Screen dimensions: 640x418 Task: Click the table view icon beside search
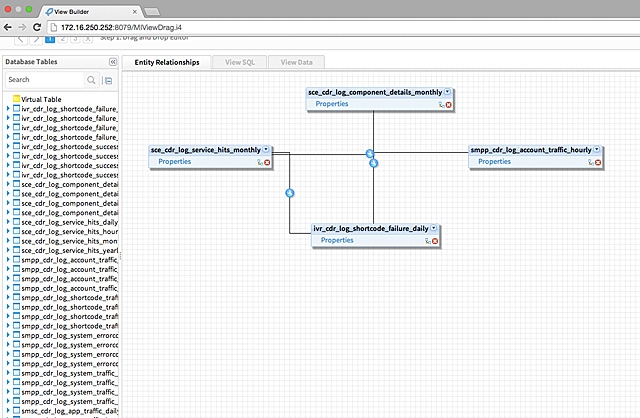point(108,80)
